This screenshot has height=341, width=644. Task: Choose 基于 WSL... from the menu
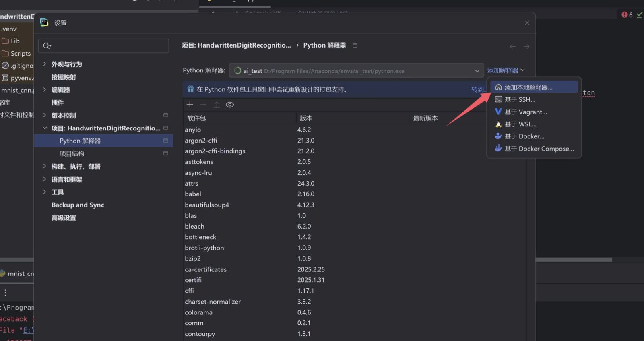pyautogui.click(x=534, y=124)
